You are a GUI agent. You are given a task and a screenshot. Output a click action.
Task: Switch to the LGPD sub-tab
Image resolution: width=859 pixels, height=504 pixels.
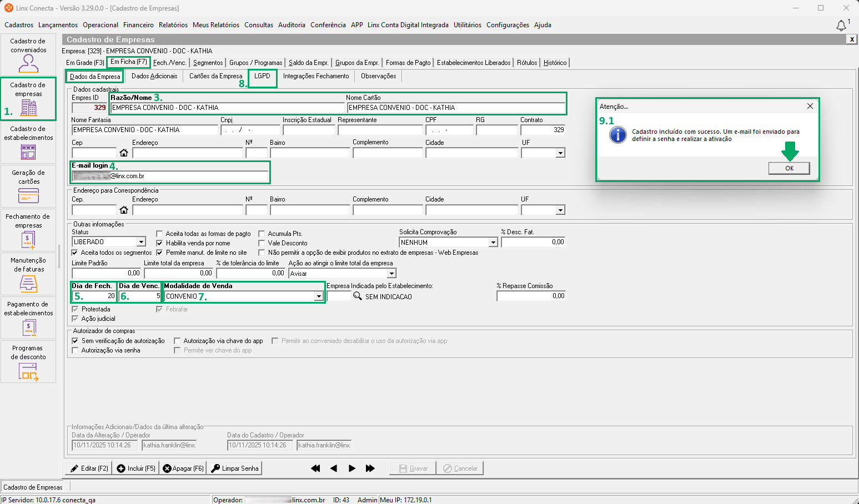pyautogui.click(x=262, y=76)
